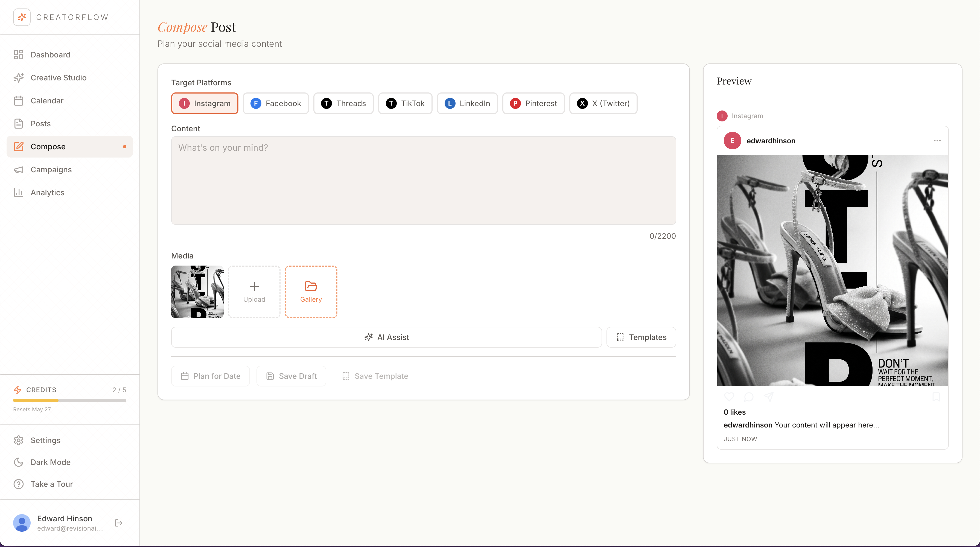980x547 pixels.
Task: Click the Save Draft button
Action: [291, 376]
